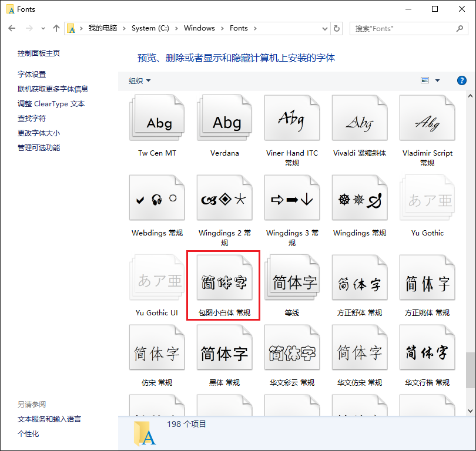Open 字体设置 link
The height and width of the screenshot is (451, 476).
(32, 75)
